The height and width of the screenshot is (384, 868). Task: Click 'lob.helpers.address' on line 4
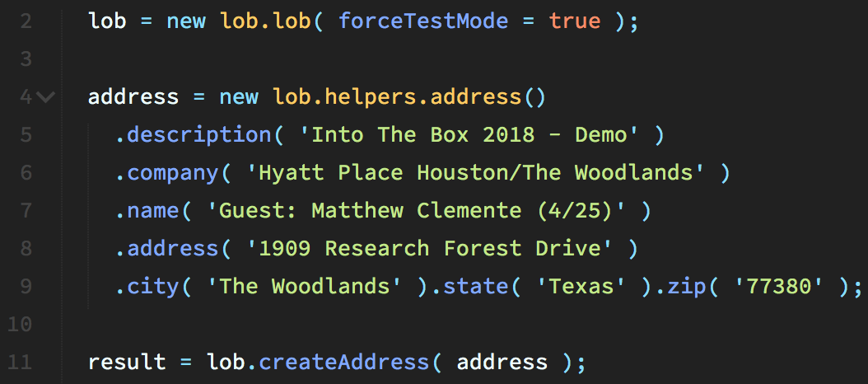click(397, 97)
